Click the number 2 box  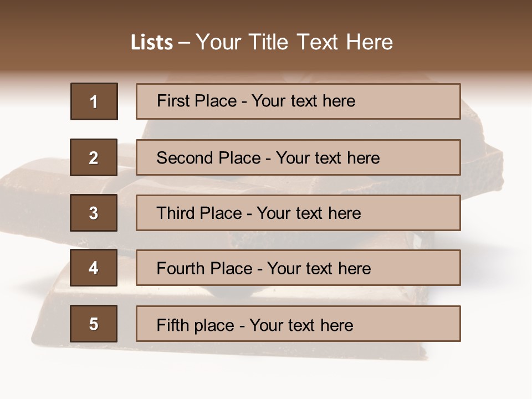click(94, 157)
